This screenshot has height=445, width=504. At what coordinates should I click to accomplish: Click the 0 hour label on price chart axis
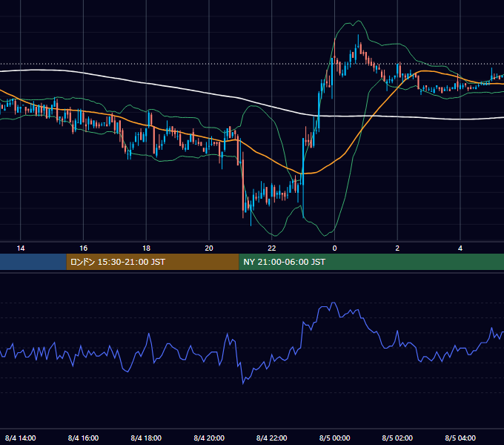tap(334, 248)
